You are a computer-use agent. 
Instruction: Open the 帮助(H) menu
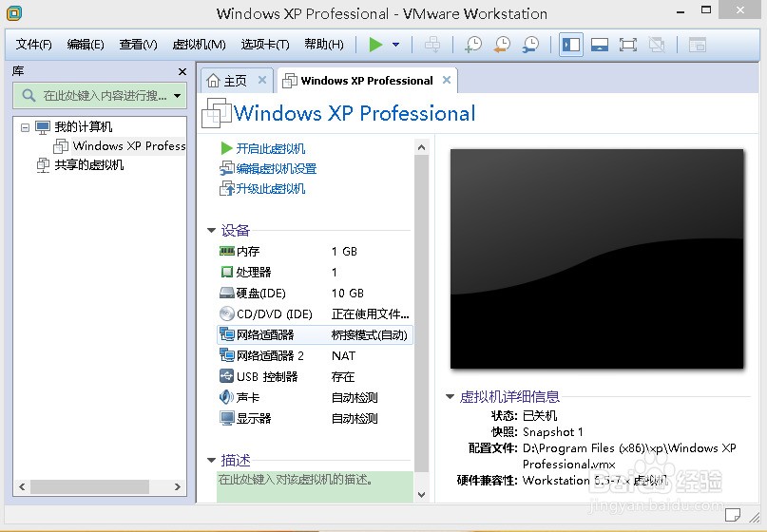point(324,45)
